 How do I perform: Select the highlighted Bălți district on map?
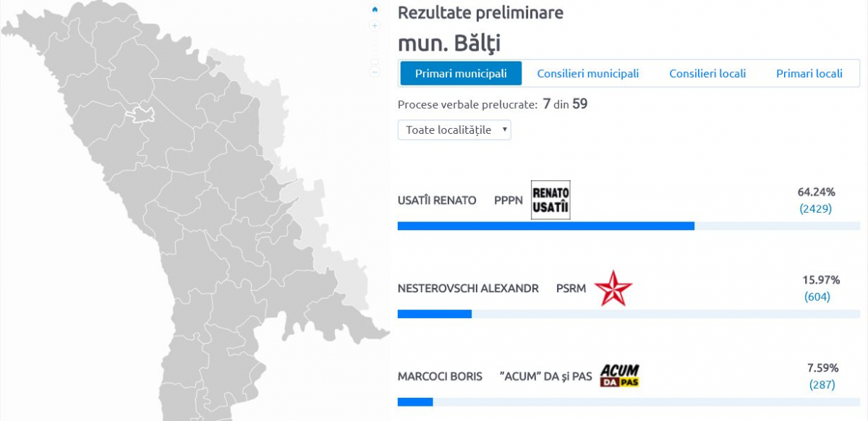coord(140,114)
